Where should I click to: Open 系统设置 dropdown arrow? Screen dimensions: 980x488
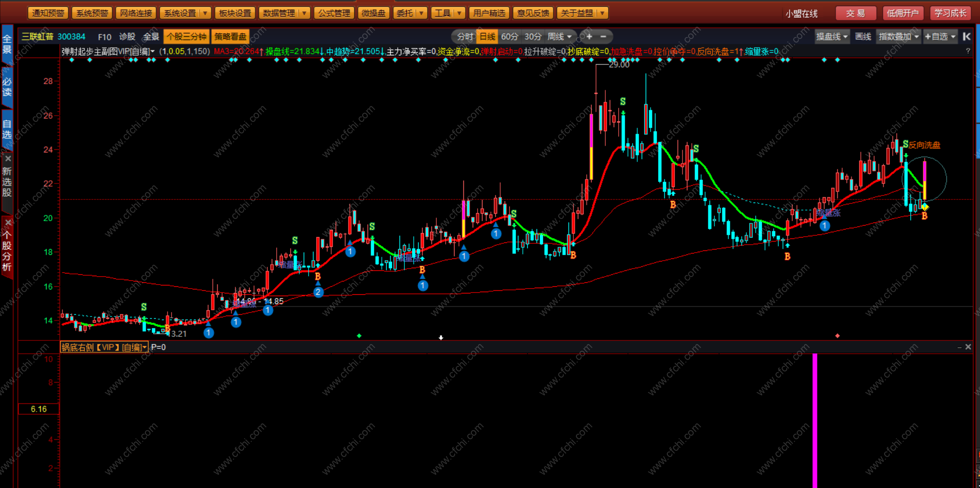(205, 13)
